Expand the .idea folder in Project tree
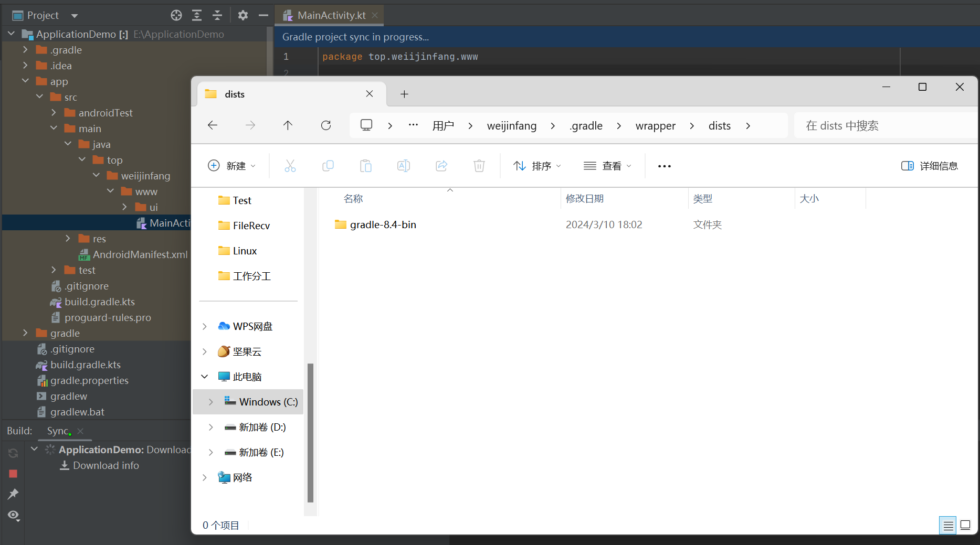The image size is (980, 545). click(25, 66)
